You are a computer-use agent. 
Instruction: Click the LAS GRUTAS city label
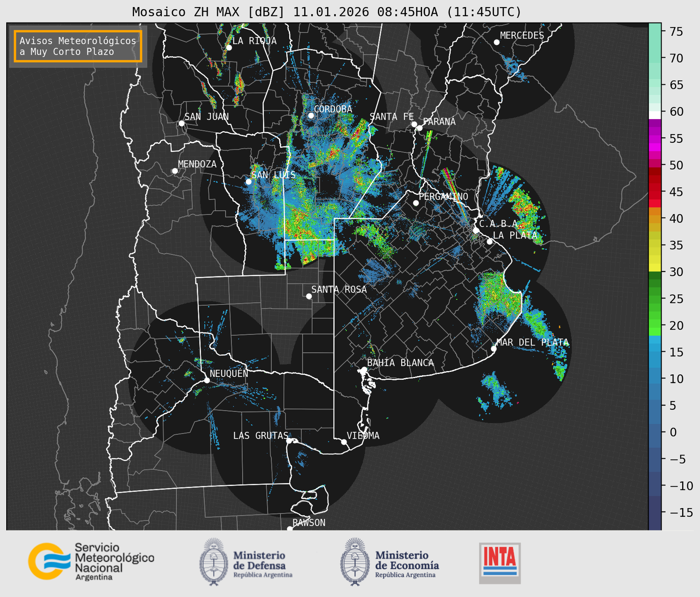point(261,436)
